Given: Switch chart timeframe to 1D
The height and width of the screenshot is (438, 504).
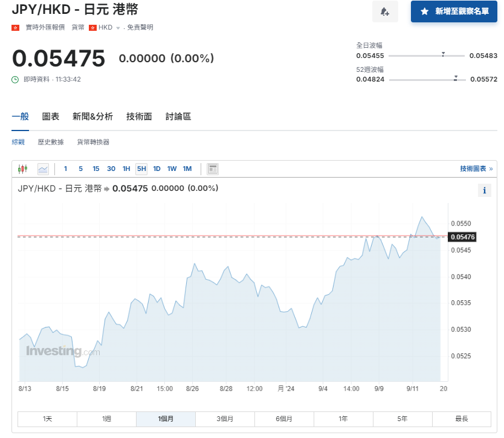Looking at the screenshot, I should (157, 169).
